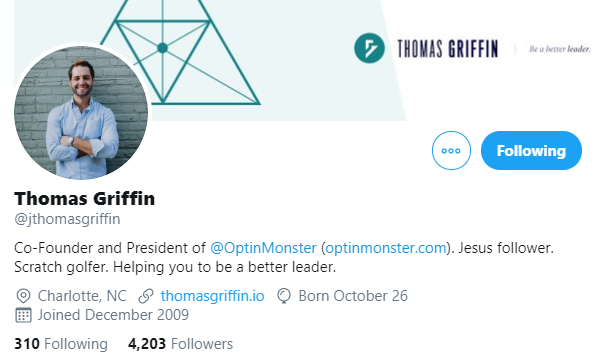Click the Charlotte, NC location text
The height and width of the screenshot is (361, 597).
pyautogui.click(x=82, y=296)
